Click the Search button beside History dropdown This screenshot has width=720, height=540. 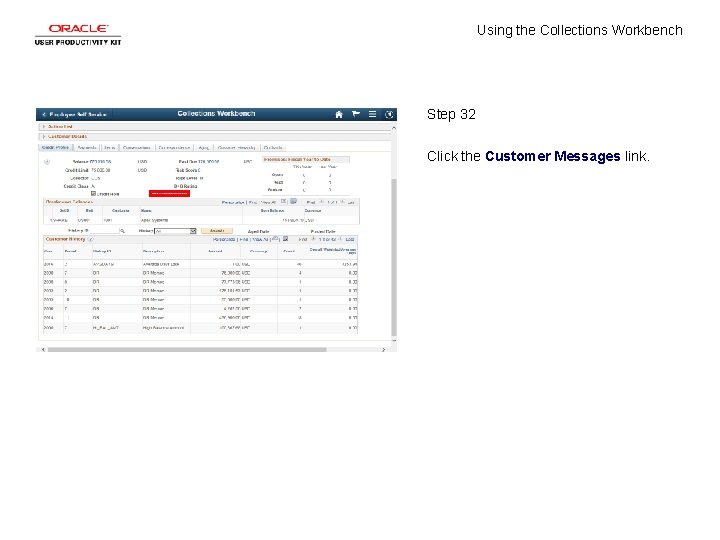pos(217,231)
